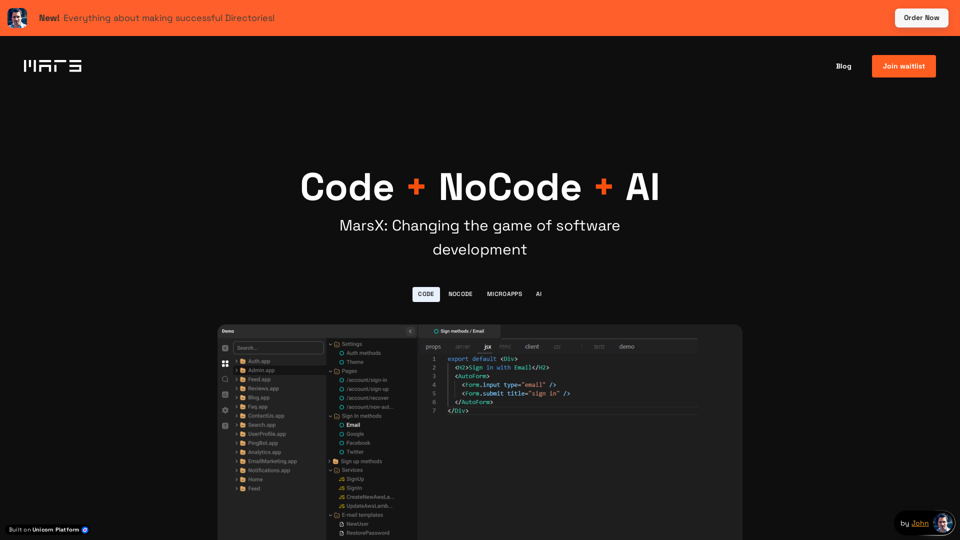The height and width of the screenshot is (540, 960).
Task: Click the top square icon beside the search box
Action: pyautogui.click(x=225, y=348)
